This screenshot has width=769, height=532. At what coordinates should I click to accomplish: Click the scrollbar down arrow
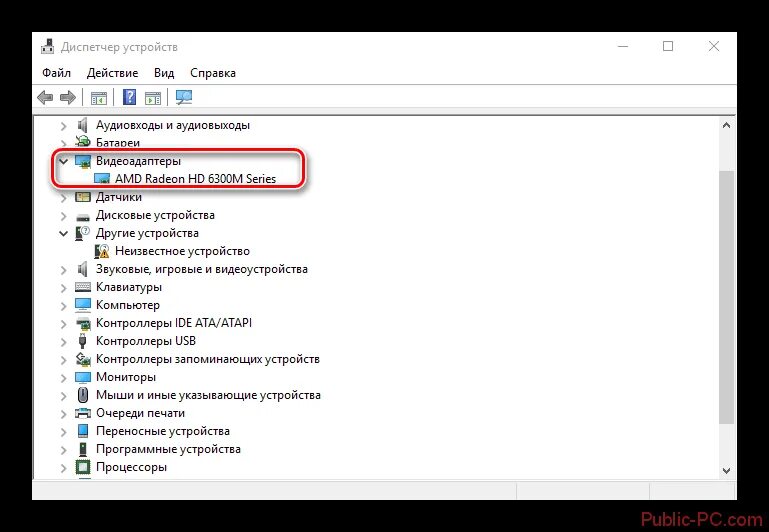pos(726,471)
